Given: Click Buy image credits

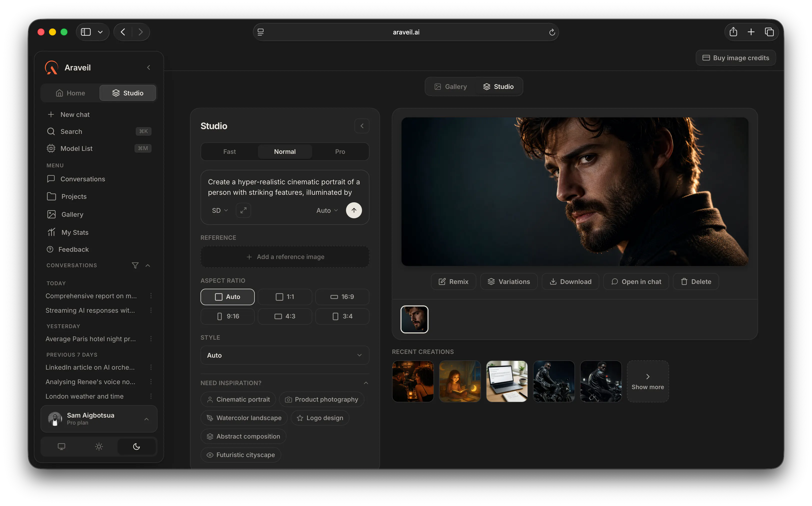Looking at the screenshot, I should click(x=735, y=58).
